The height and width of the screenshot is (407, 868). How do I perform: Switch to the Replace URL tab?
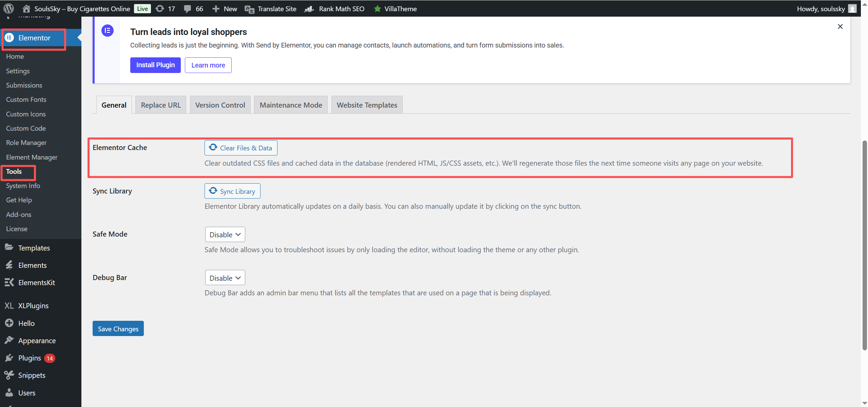(161, 105)
